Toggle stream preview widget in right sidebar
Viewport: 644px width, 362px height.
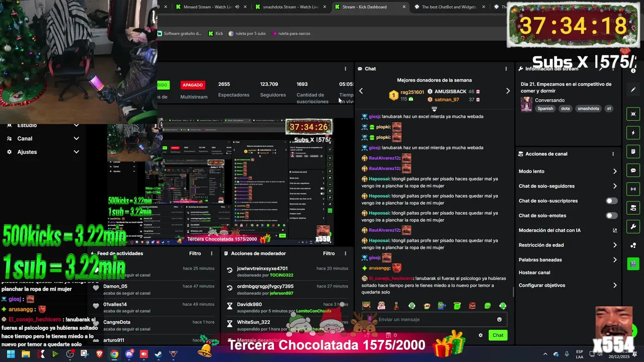point(633,114)
